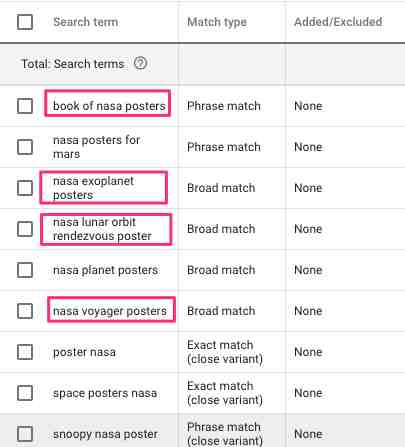Sort by the Search term column header
Viewport: 405px width, 447px height.
click(x=86, y=22)
